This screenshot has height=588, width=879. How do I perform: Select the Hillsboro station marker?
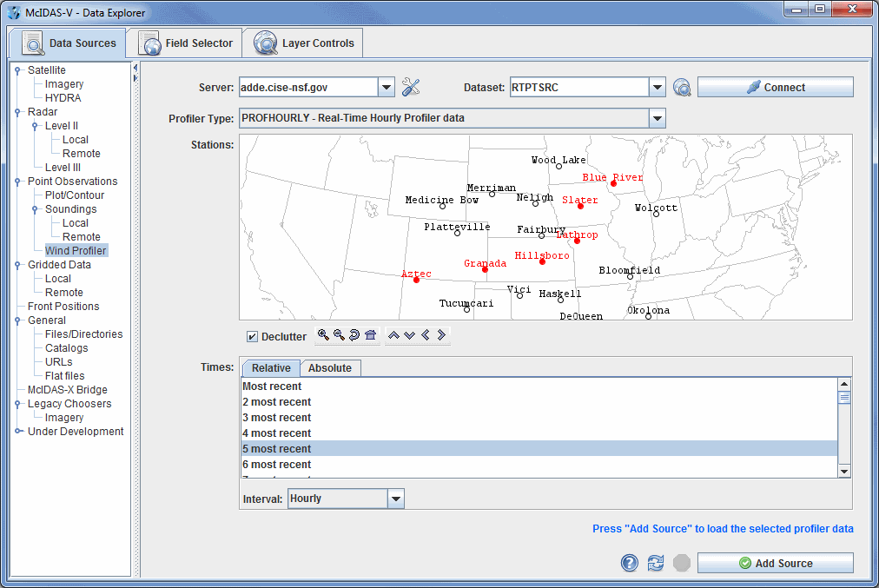(542, 261)
